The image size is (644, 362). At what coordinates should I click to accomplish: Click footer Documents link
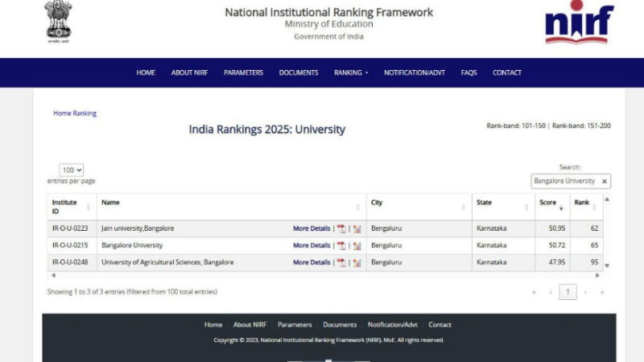[340, 325]
